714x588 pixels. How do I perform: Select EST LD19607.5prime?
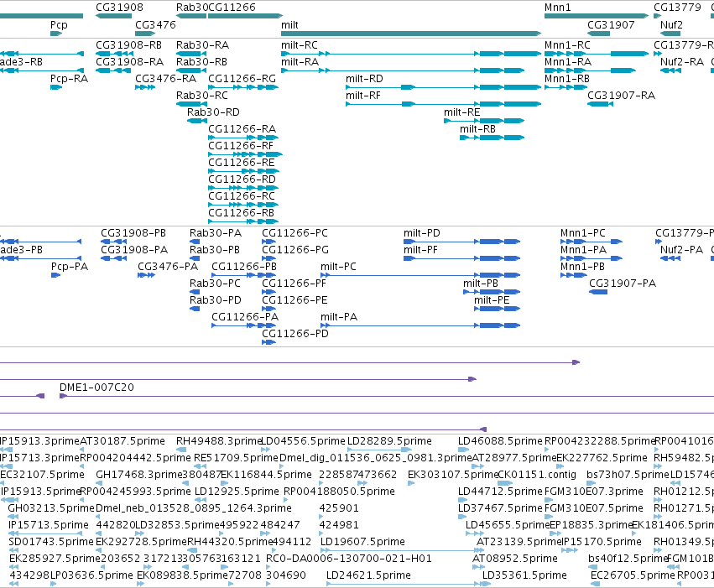pos(362,542)
